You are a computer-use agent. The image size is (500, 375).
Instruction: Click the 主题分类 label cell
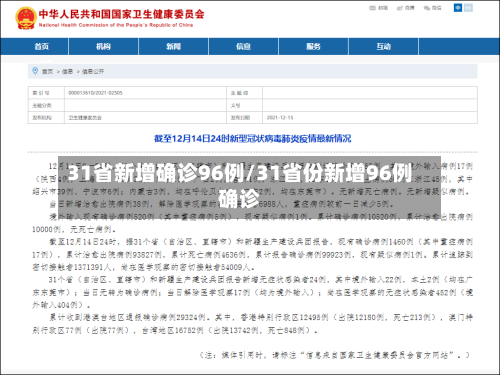(46, 105)
